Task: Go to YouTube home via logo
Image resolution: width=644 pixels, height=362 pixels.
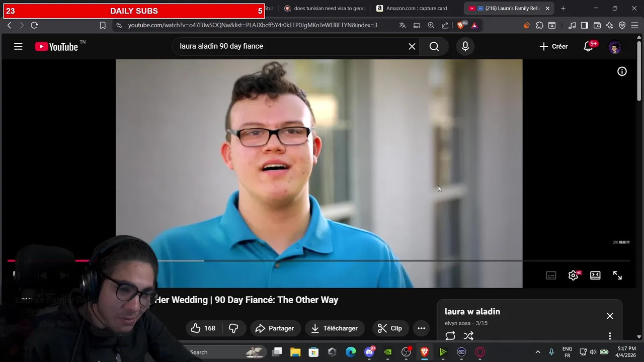Action: [x=56, y=46]
